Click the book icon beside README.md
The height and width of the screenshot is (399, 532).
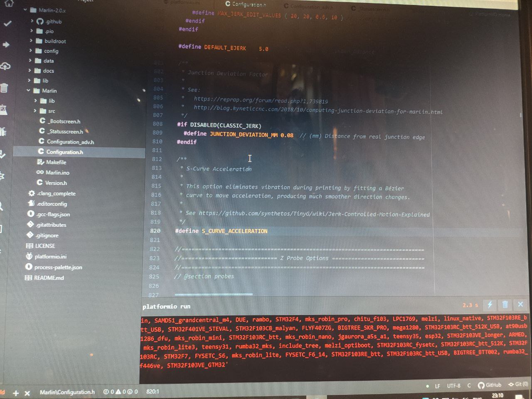coord(28,278)
